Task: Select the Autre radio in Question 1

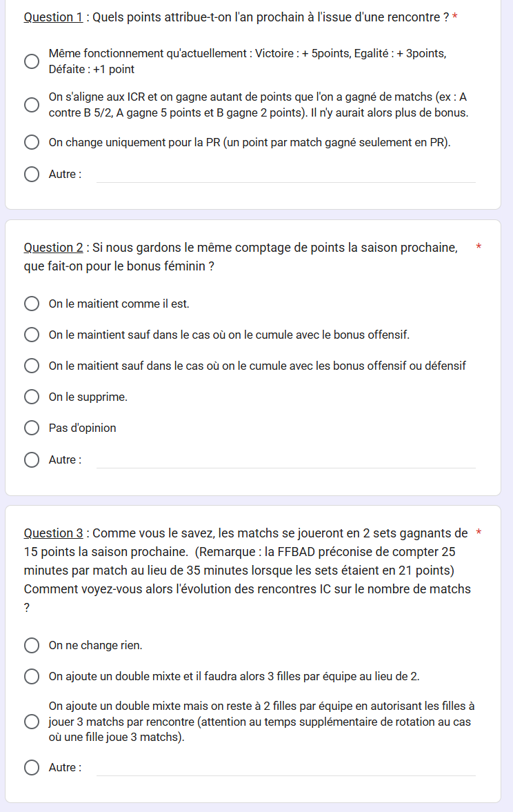Action: [x=32, y=174]
